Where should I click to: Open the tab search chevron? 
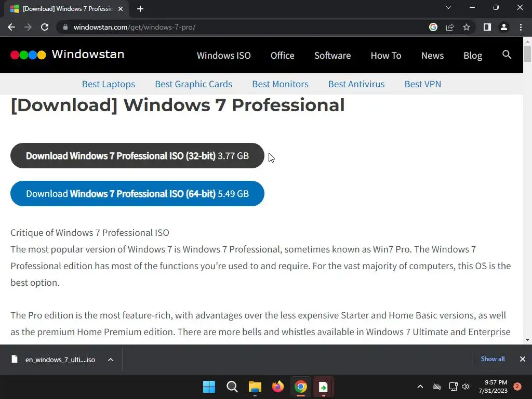pyautogui.click(x=448, y=7)
